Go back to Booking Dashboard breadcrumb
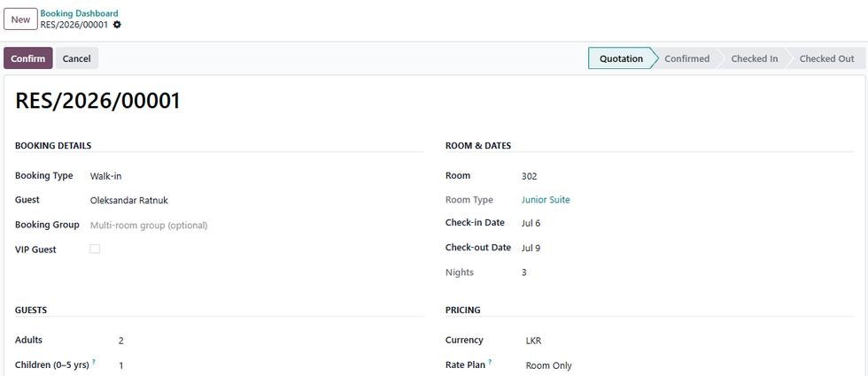Screen dimensions: 868x376 (x=79, y=13)
